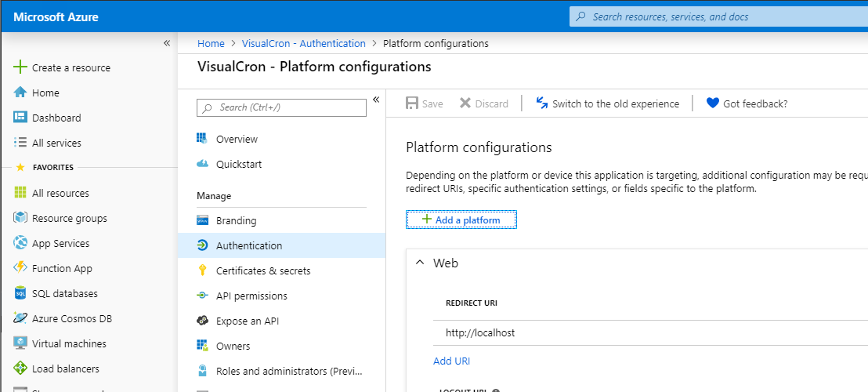Open the Authentication menu item
Viewport: 868px width, 392px height.
[249, 245]
